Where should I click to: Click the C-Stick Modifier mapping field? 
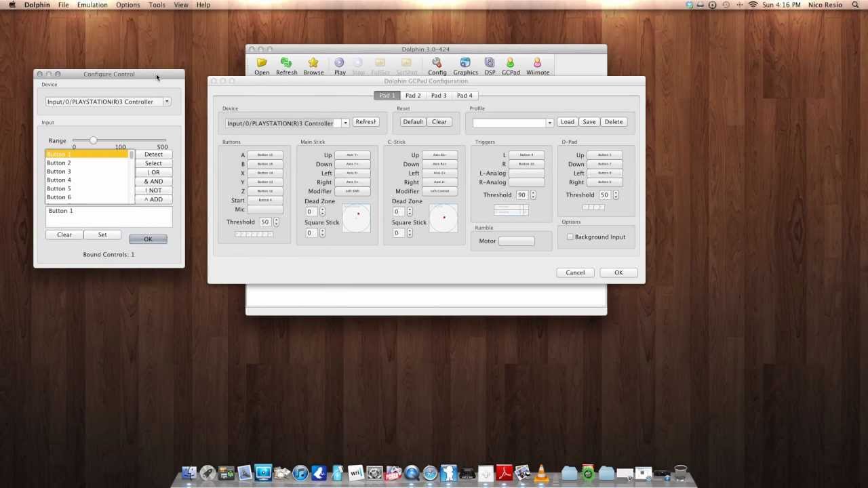[440, 191]
